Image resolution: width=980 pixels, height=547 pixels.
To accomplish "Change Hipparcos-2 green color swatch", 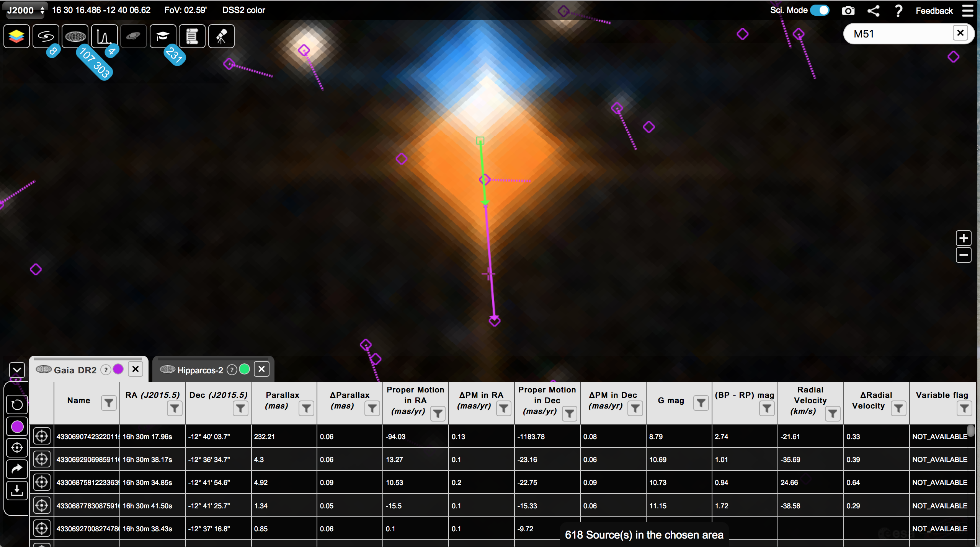I will [244, 369].
